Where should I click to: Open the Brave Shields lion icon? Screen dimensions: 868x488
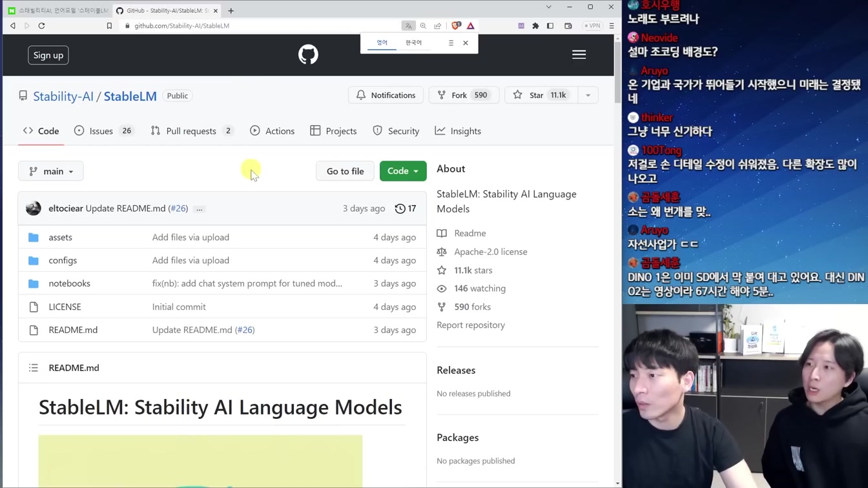click(x=456, y=26)
